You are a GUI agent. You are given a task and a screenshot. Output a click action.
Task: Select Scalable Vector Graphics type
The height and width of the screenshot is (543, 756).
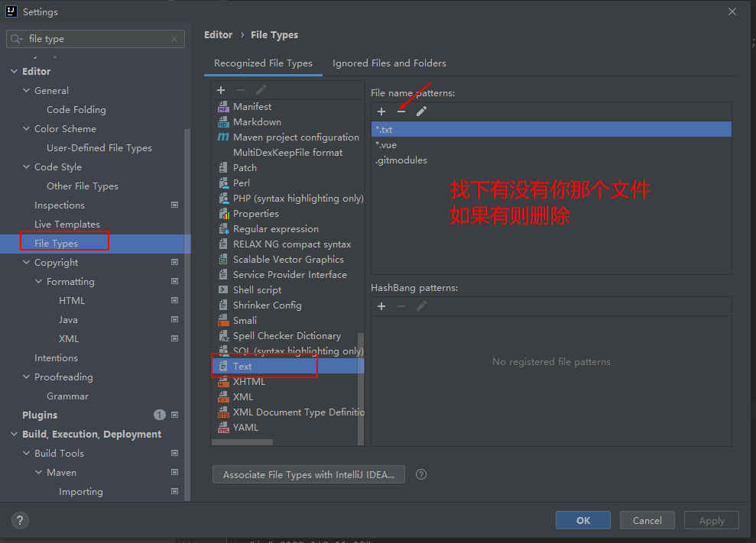[x=288, y=259]
